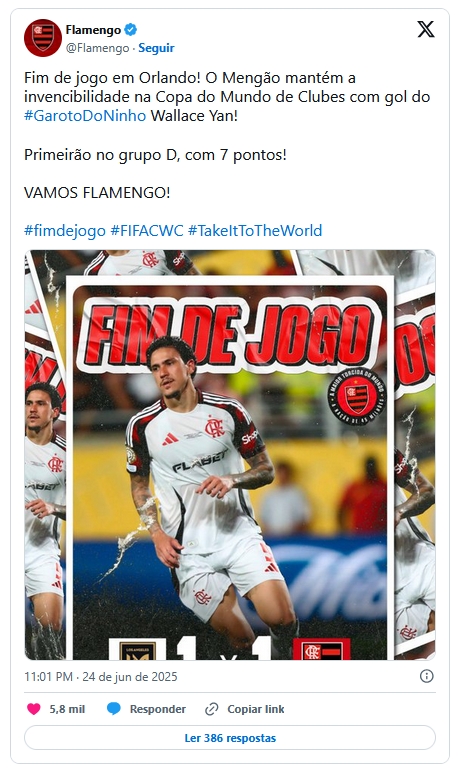Open the X logo link
This screenshot has height=775, width=461.
tap(425, 30)
